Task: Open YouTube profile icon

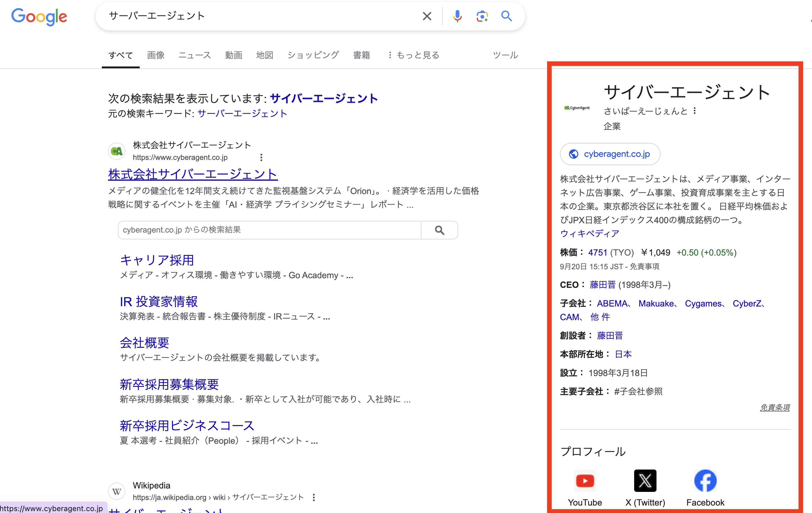Action: pyautogui.click(x=585, y=481)
